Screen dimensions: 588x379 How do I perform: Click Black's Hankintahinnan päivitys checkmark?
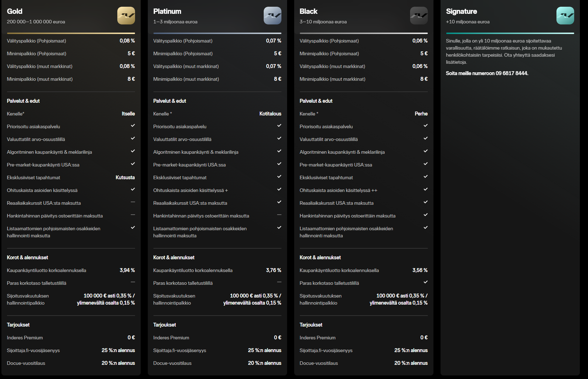(426, 215)
